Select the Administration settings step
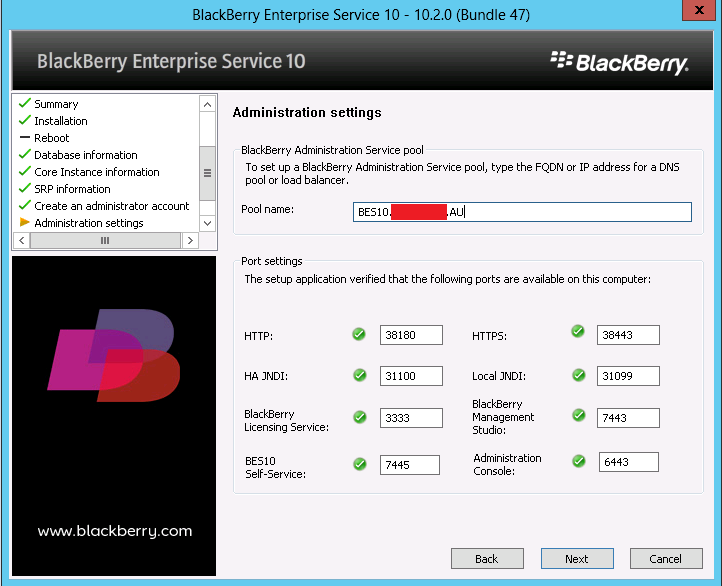722x586 pixels. pyautogui.click(x=89, y=223)
